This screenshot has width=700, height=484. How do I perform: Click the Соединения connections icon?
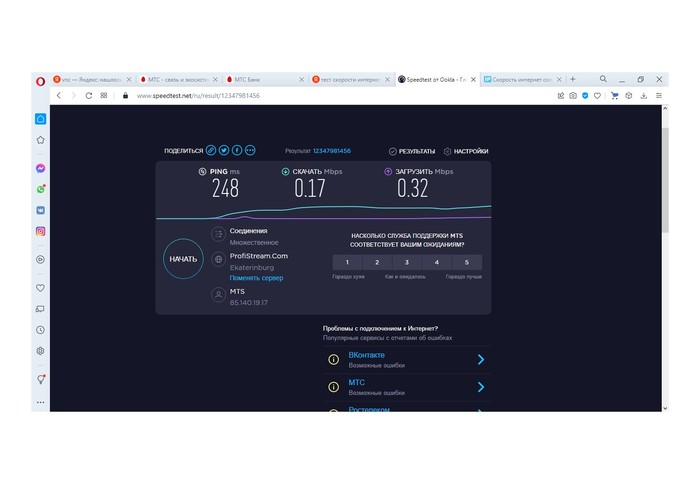(218, 234)
